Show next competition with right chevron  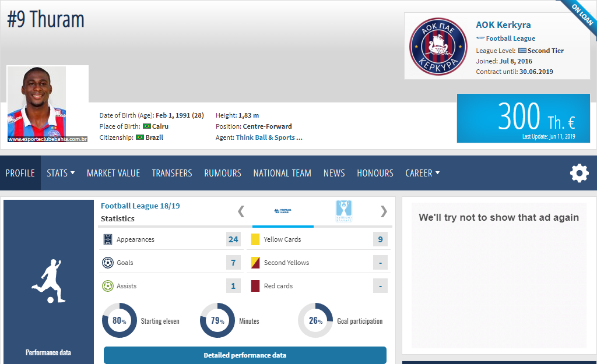coord(384,211)
